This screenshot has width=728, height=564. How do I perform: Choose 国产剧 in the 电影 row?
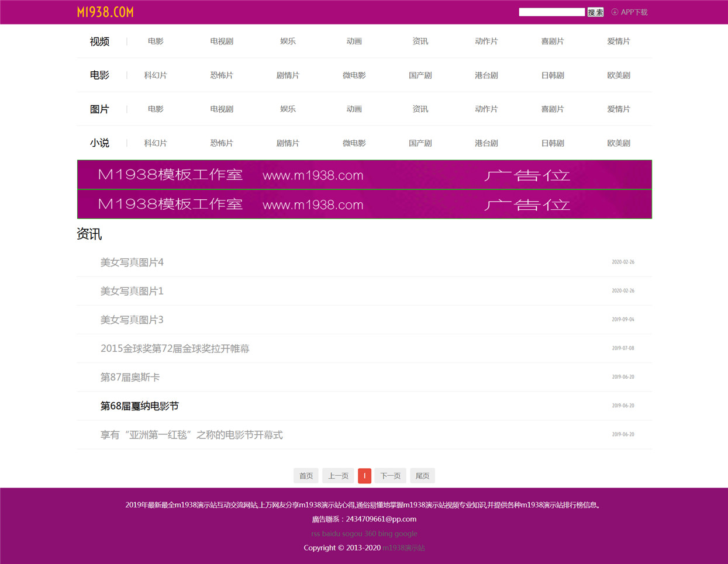click(x=420, y=75)
